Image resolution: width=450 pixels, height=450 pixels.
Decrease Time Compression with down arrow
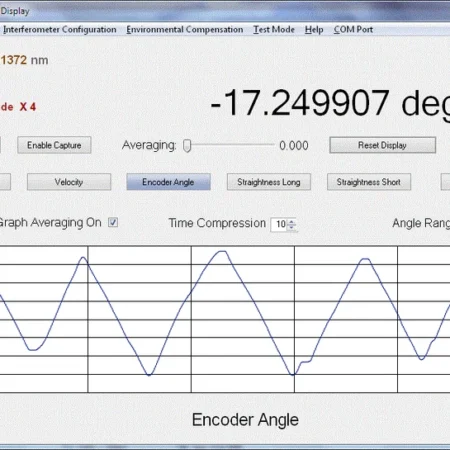click(292, 227)
